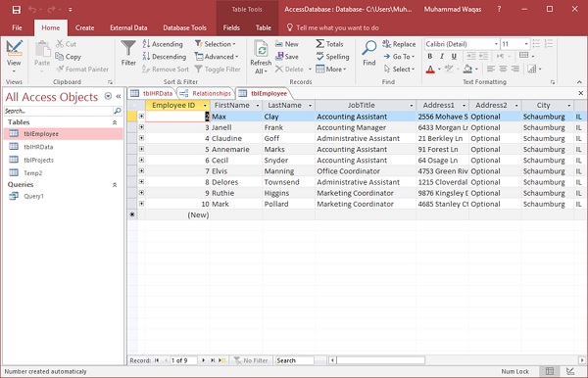Image resolution: width=588 pixels, height=378 pixels.
Task: Collapse the navigation pane with chevrons
Action: pos(119,96)
